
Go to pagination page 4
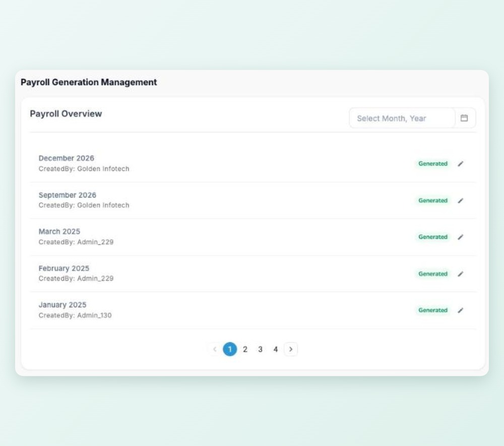pos(276,349)
